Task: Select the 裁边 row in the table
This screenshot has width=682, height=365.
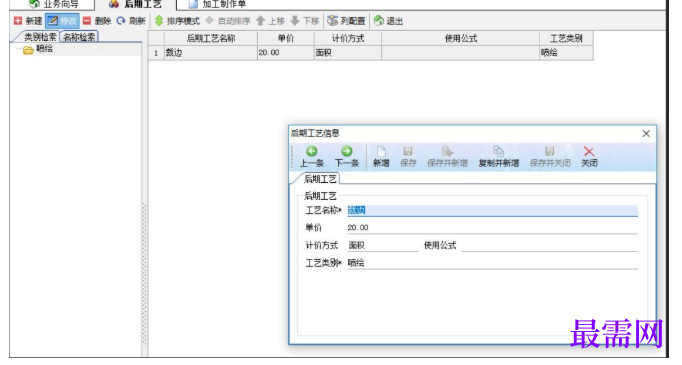Action: point(371,53)
